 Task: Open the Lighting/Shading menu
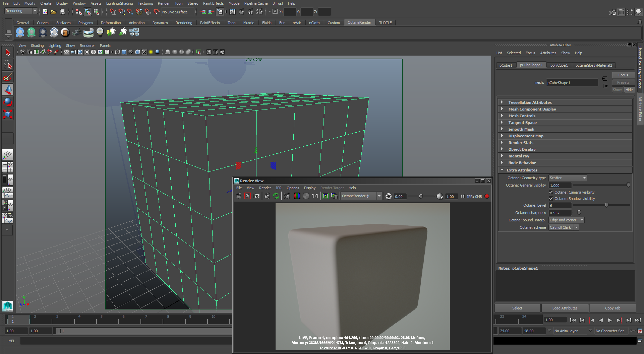(x=119, y=3)
